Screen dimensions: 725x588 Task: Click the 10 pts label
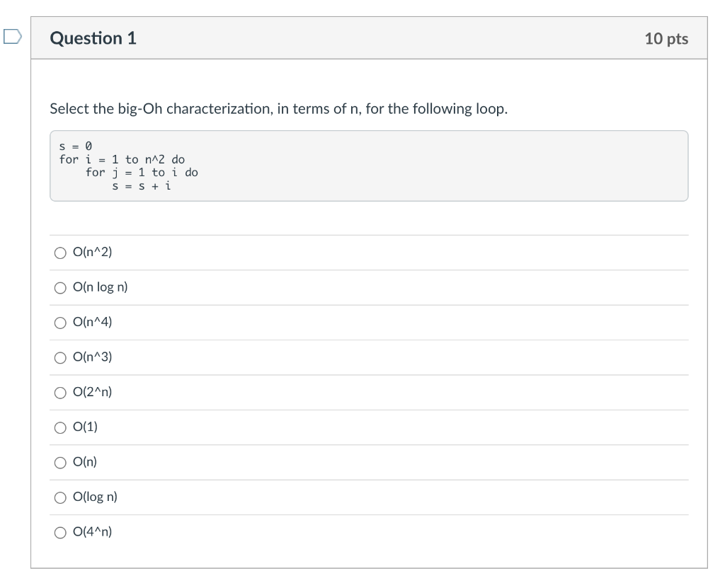pos(668,38)
